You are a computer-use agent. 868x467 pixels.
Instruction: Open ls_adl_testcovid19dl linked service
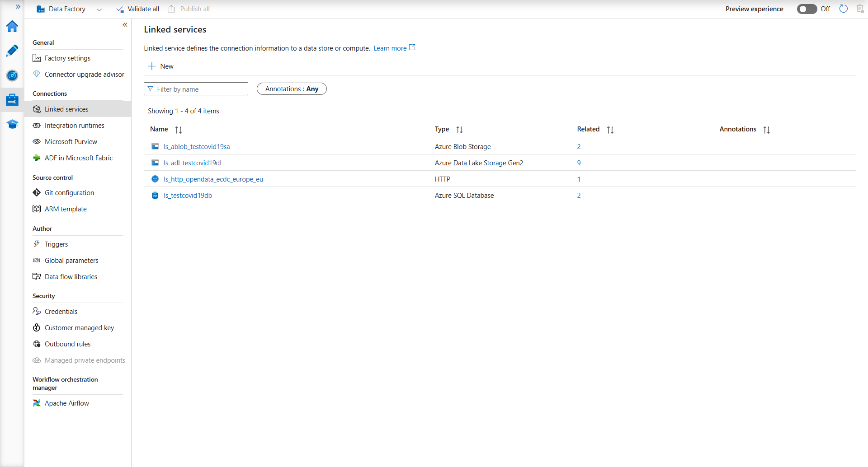[193, 163]
